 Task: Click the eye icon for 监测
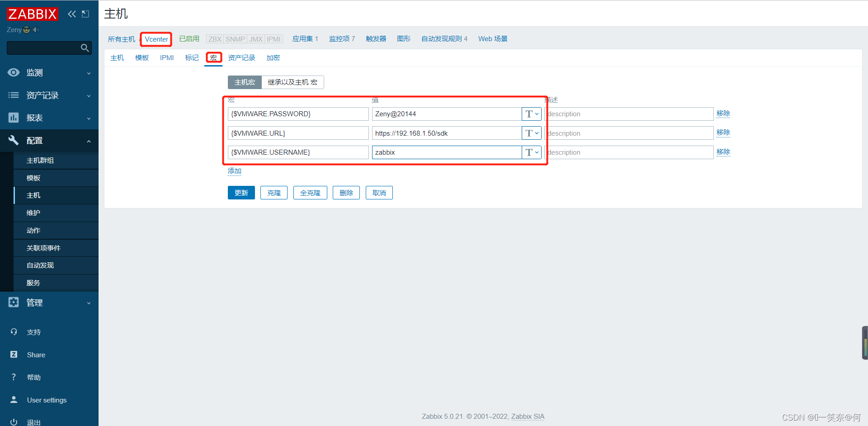pos(14,72)
